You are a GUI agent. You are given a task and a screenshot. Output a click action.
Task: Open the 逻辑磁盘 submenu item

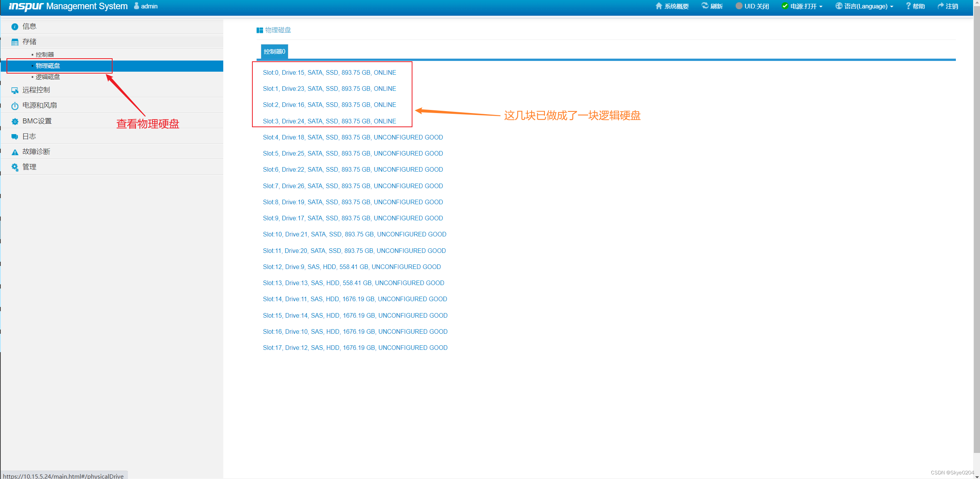(47, 77)
